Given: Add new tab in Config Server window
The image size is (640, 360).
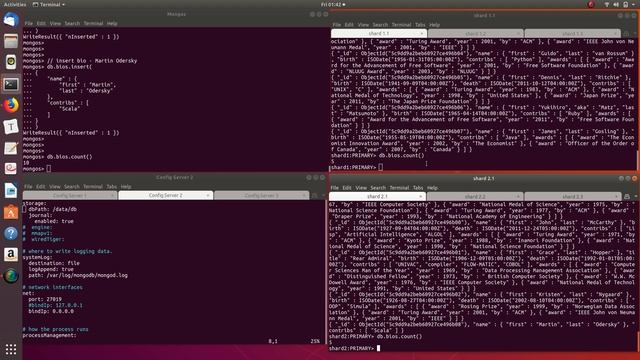Looking at the screenshot, I should point(314,196).
